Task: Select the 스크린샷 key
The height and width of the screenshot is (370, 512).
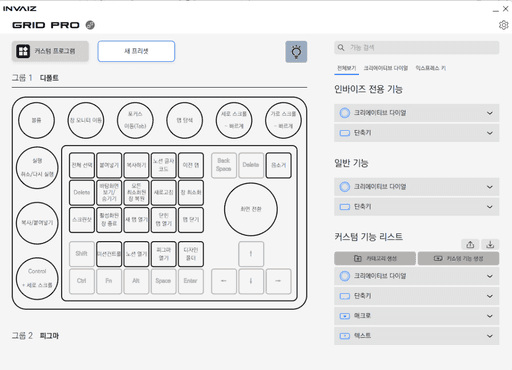Action: click(x=82, y=220)
